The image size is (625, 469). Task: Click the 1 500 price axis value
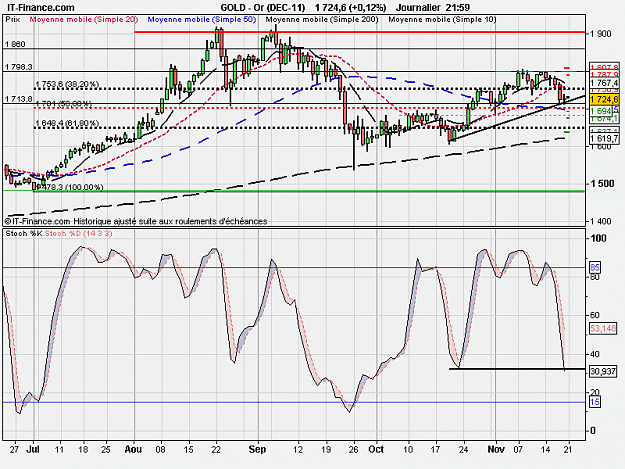pyautogui.click(x=602, y=184)
